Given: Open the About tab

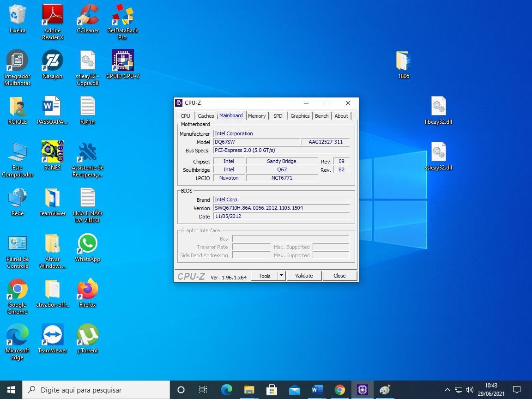Looking at the screenshot, I should (341, 116).
